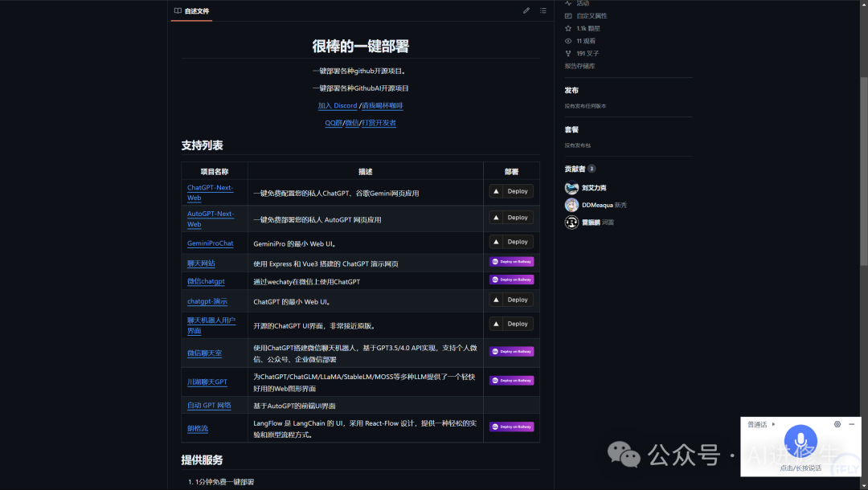This screenshot has width=868, height=490.
Task: Open the 套餐 packages heading
Action: tap(571, 129)
